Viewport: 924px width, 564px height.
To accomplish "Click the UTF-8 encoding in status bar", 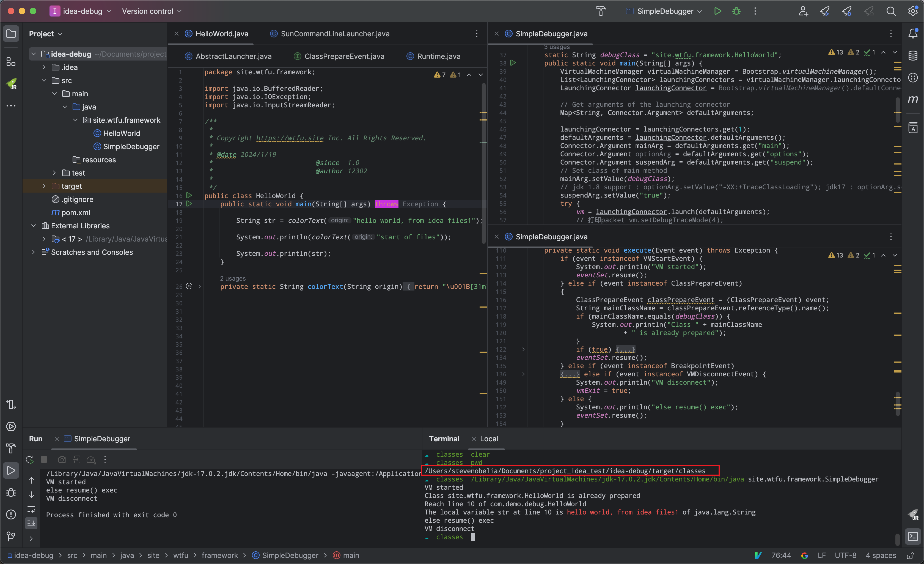I will (845, 555).
